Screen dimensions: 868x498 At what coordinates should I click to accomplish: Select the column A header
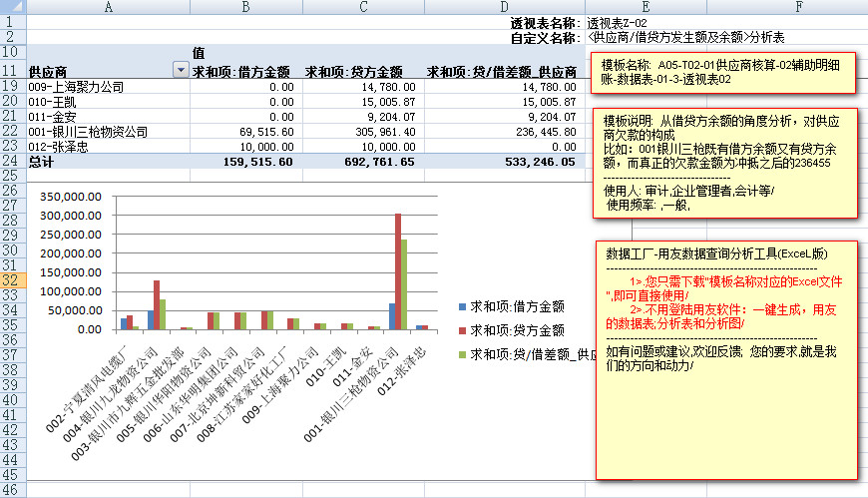coord(107,7)
